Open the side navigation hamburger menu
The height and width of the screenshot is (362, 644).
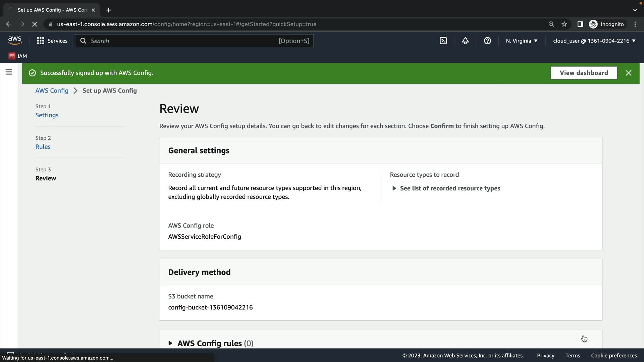click(9, 72)
